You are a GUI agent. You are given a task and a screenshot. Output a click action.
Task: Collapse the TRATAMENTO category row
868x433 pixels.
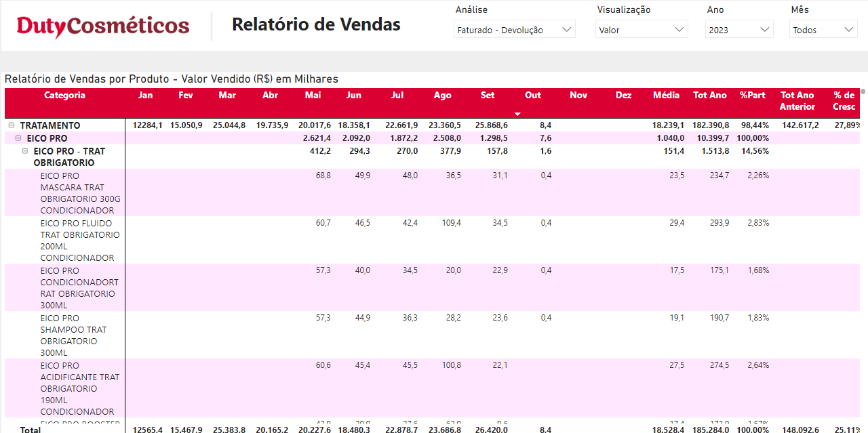[x=12, y=125]
